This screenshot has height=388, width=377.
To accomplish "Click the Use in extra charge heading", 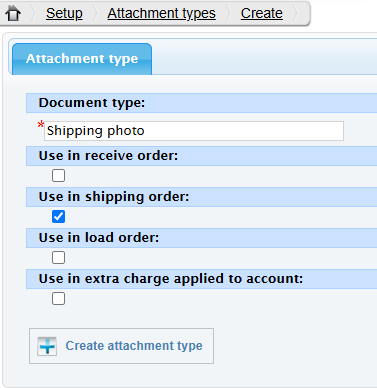I will (171, 279).
